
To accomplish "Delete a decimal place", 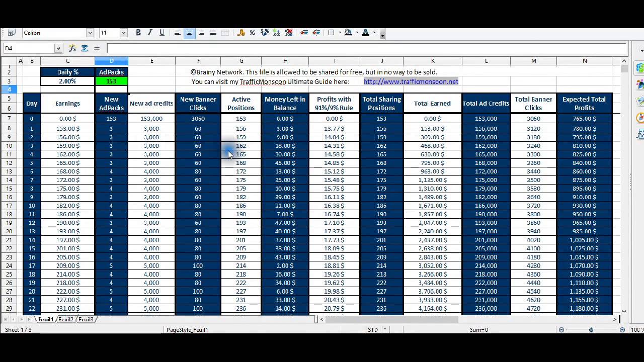I will (x=289, y=33).
